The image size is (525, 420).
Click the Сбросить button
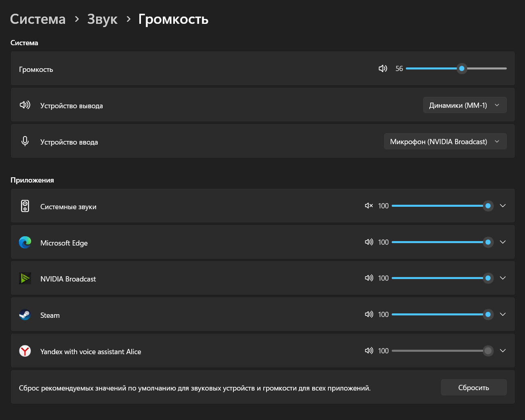(474, 387)
